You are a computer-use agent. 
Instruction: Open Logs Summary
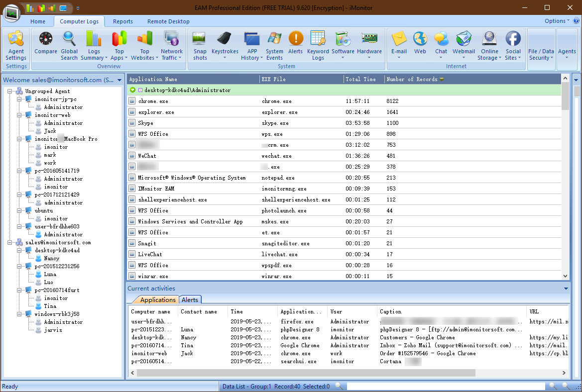pyautogui.click(x=94, y=46)
